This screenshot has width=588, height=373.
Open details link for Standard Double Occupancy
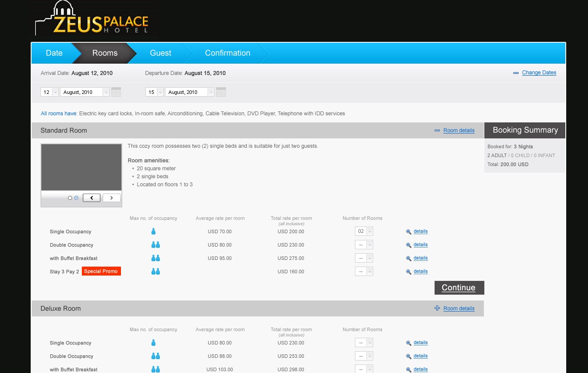[x=420, y=245]
